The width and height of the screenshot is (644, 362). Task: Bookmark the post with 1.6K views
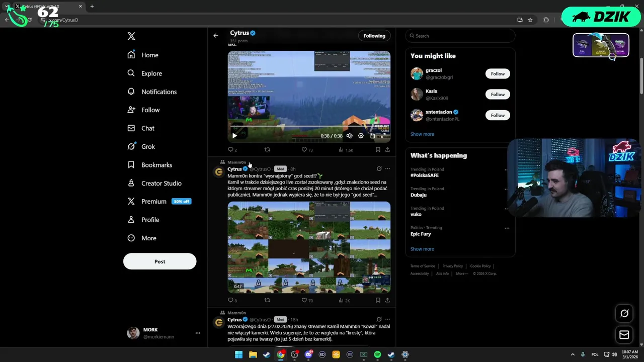pos(378,149)
